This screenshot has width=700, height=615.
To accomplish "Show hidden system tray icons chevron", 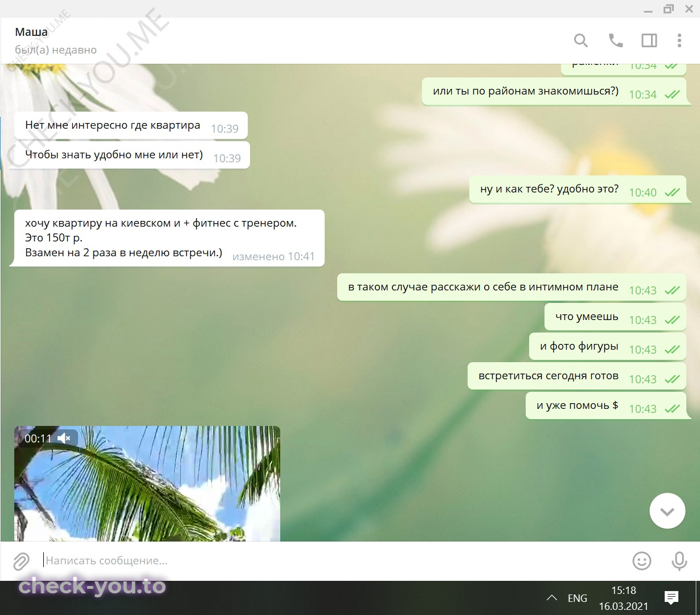I will (551, 598).
